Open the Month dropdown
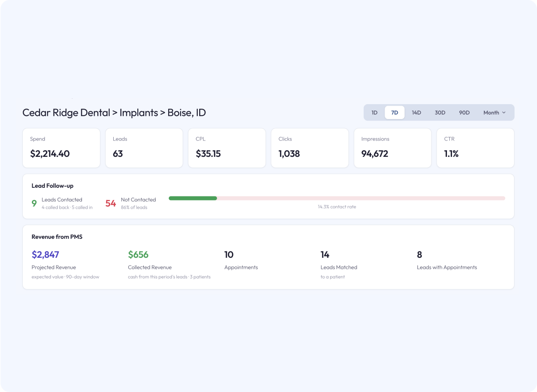 point(494,112)
